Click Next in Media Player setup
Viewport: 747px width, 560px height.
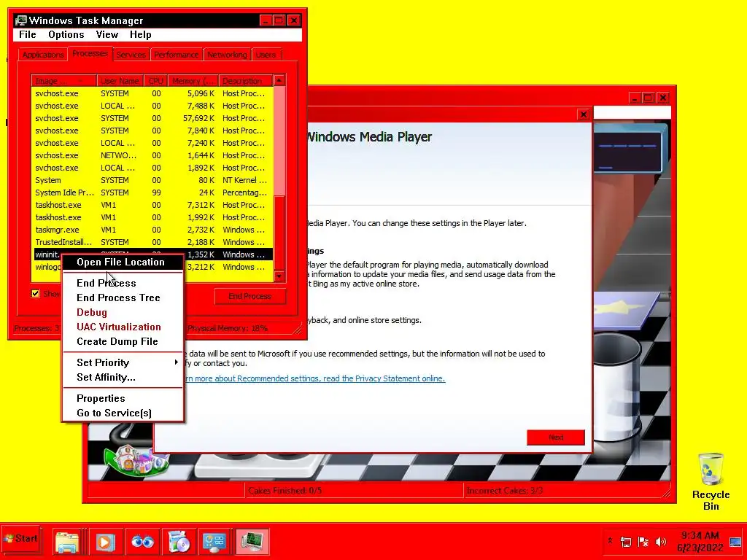[x=555, y=437]
